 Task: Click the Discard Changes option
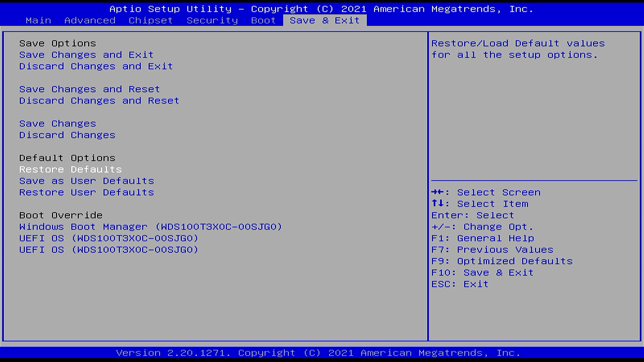pos(67,135)
